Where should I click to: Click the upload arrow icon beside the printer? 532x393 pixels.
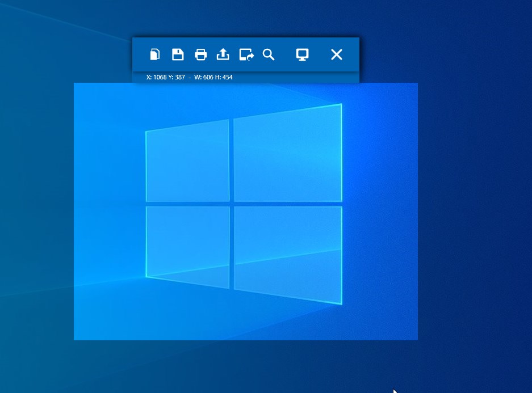coord(223,54)
